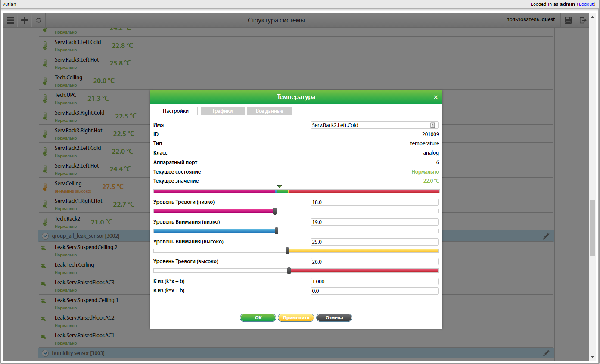The height and width of the screenshot is (364, 600).
Task: Click thermometer icon of Serv.Rack2.Left.Hot
Action: coord(45,169)
